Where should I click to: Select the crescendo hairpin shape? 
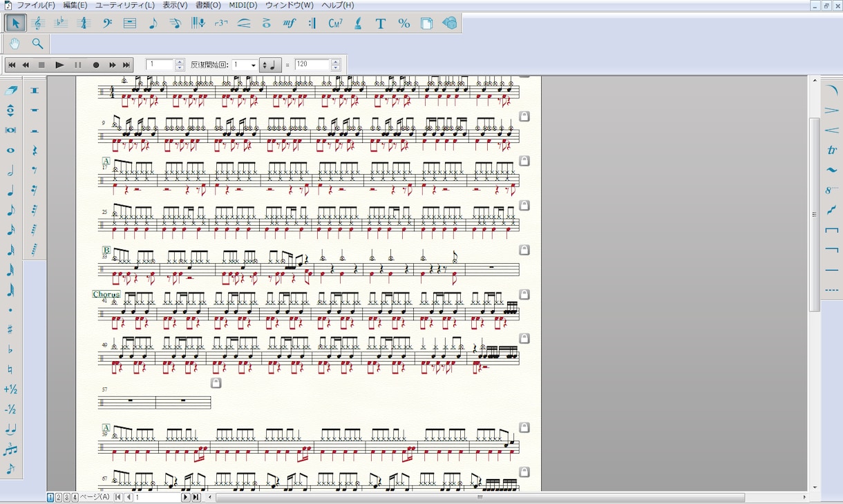(832, 130)
